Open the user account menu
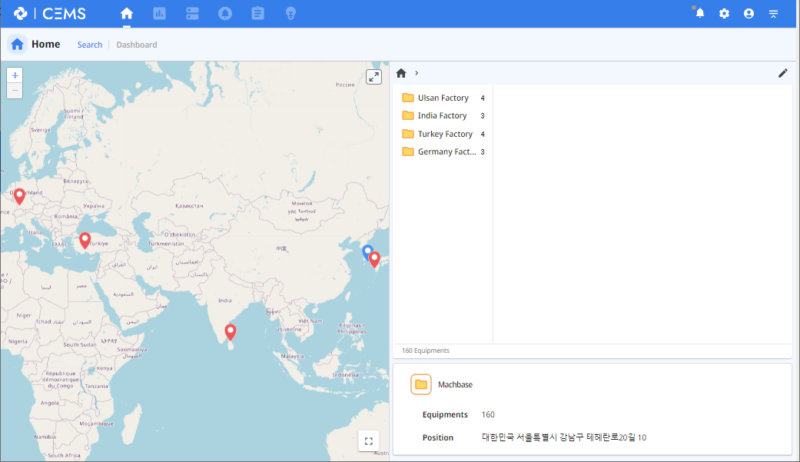The image size is (800, 462). pyautogui.click(x=749, y=14)
